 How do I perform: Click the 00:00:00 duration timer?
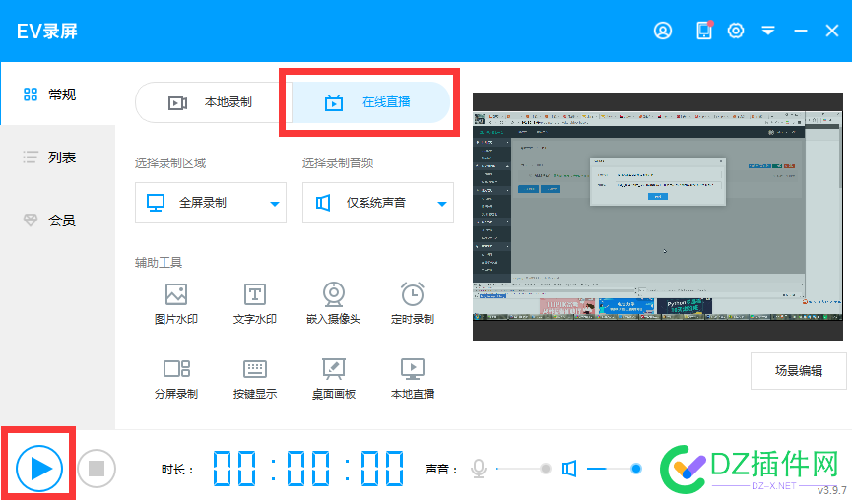308,469
